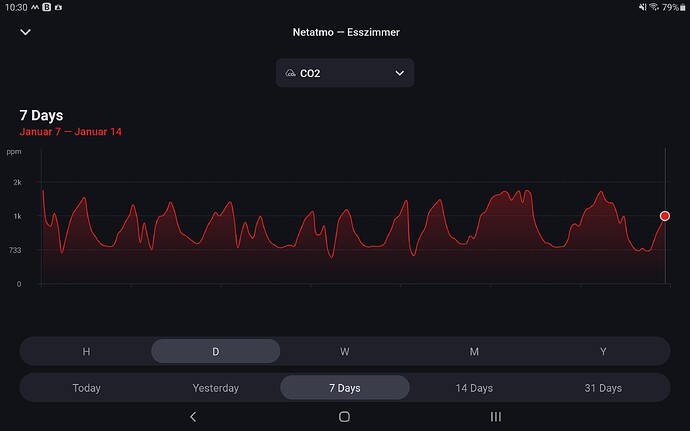The height and width of the screenshot is (431, 690).
Task: Select the W weekly granularity option
Action: pyautogui.click(x=345, y=351)
